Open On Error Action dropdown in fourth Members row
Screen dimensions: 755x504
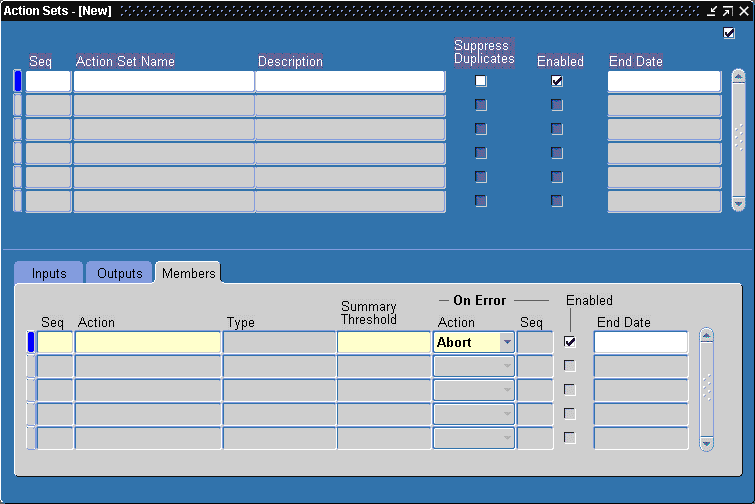coord(507,414)
